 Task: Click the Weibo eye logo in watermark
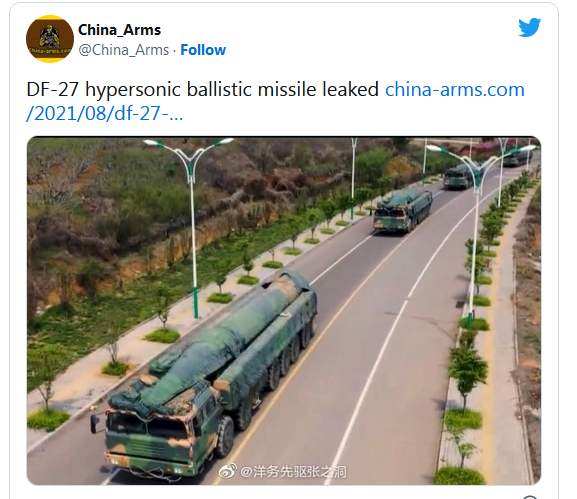[x=227, y=471]
